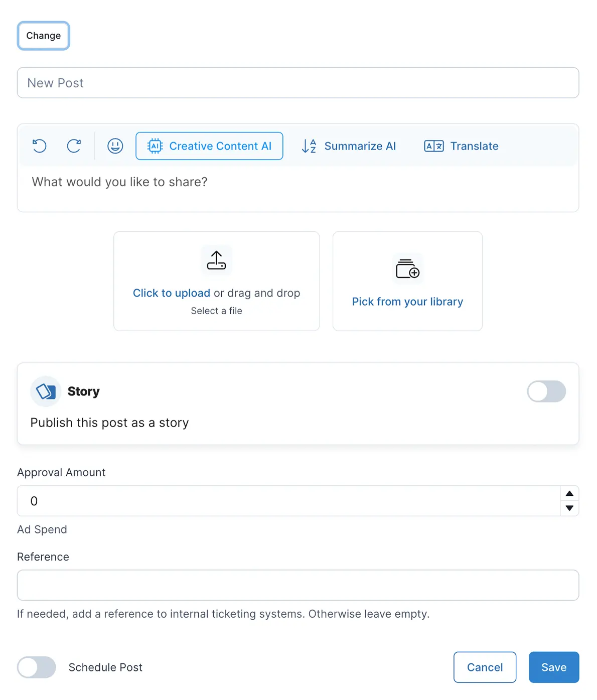The width and height of the screenshot is (597, 700).
Task: Follow the Pick from your library link
Action: click(x=407, y=302)
